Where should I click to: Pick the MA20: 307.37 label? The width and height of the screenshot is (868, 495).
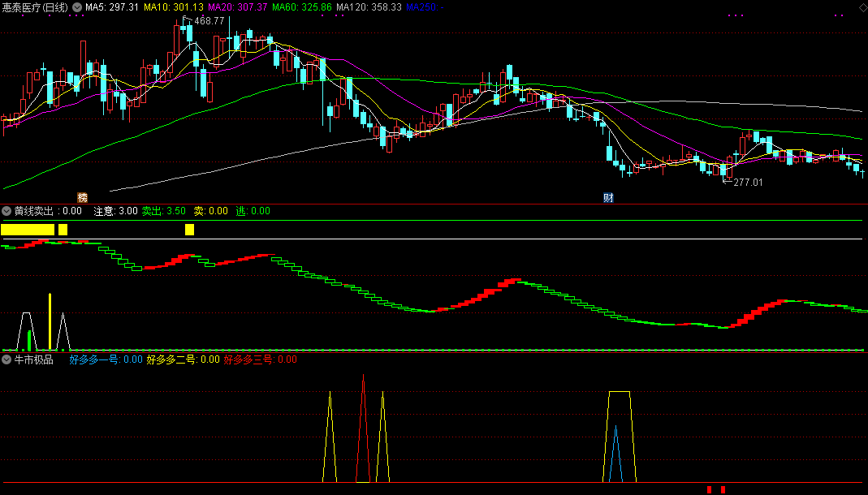(x=237, y=7)
